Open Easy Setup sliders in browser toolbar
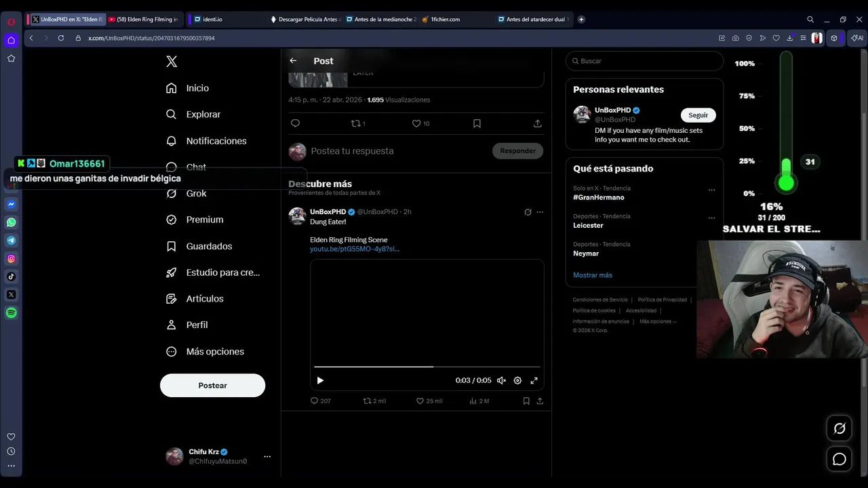 pos(803,38)
